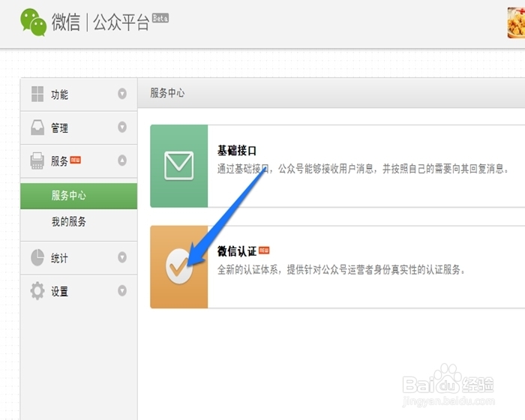
Task: Expand the 功能 menu arrow
Action: (x=122, y=94)
